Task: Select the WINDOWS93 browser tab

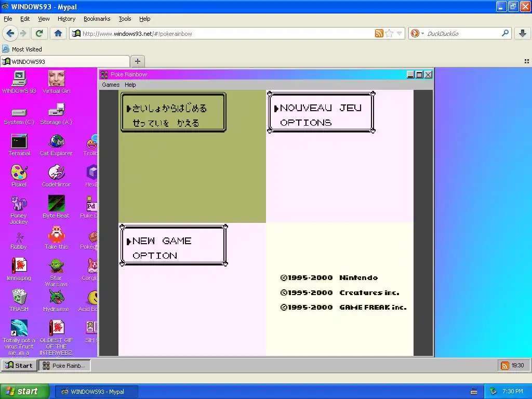Action: (x=65, y=61)
